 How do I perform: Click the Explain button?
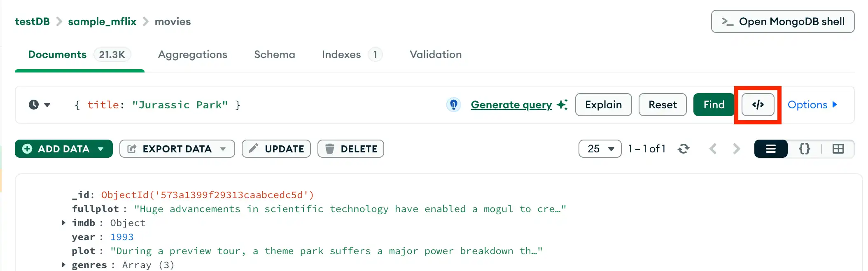click(603, 105)
